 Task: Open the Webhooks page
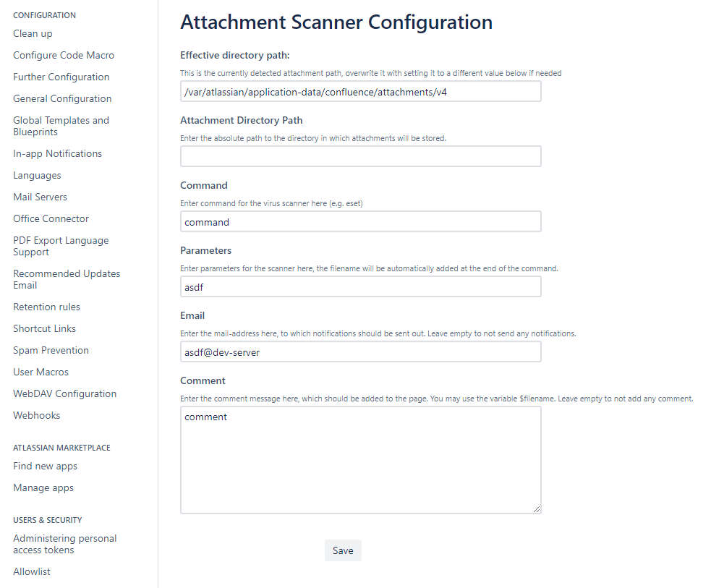pos(36,416)
